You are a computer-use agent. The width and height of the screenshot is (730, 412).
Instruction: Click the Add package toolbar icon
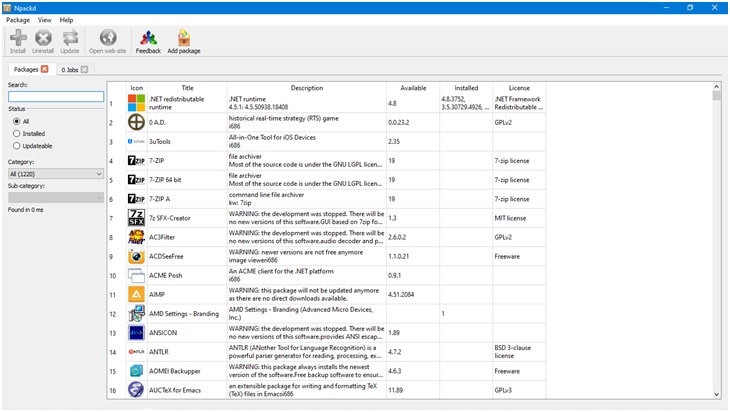(184, 38)
